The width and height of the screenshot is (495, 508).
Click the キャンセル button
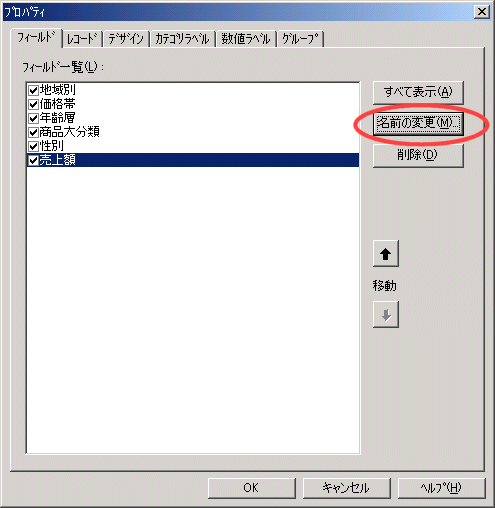[x=346, y=488]
